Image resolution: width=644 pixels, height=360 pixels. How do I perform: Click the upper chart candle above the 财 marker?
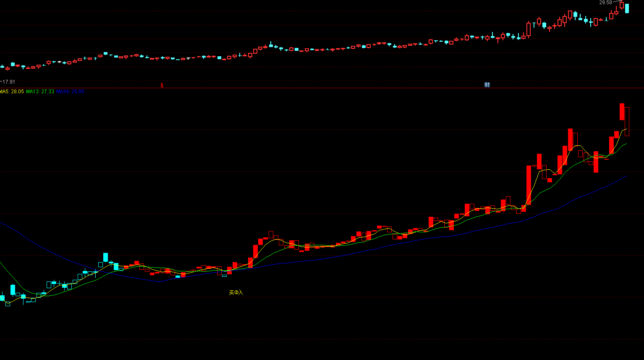487,38
